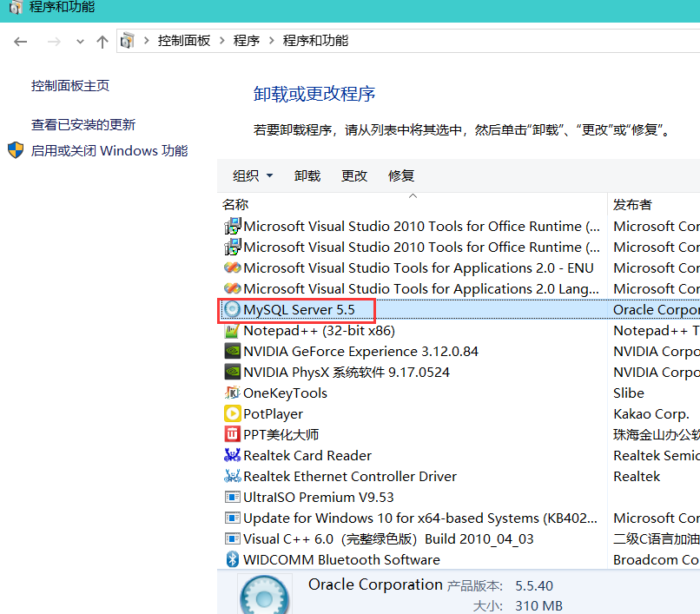Image resolution: width=700 pixels, height=614 pixels.
Task: Select the MySQL Server 5.5 entry
Action: [x=299, y=309]
